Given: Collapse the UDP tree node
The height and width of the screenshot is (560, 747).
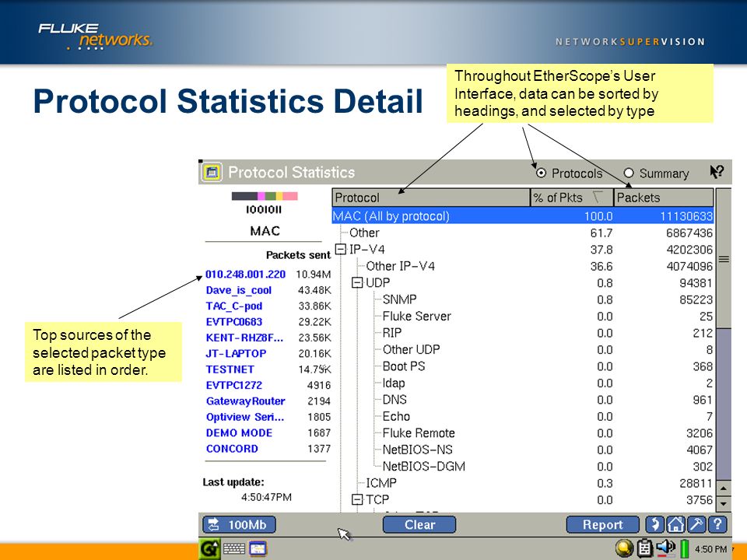Looking at the screenshot, I should click(x=357, y=282).
